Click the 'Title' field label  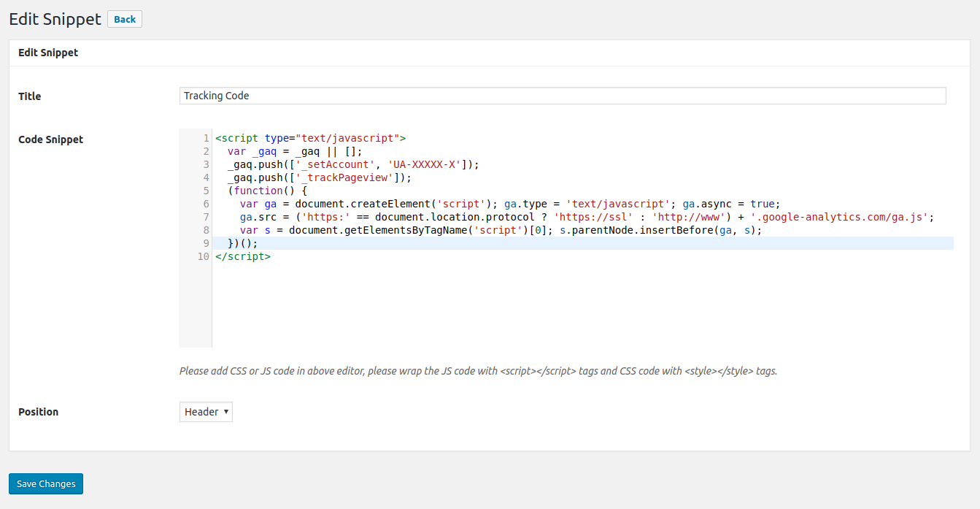(x=30, y=96)
